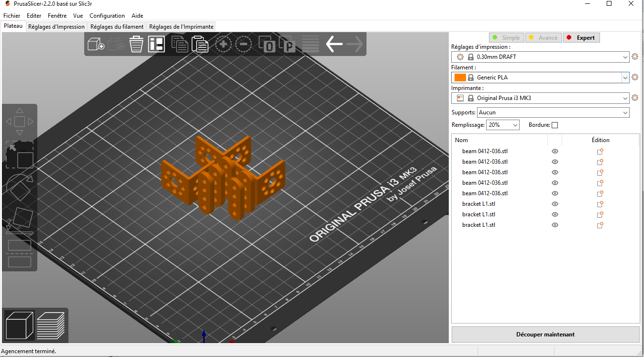The image size is (644, 357).
Task: Expand the Remplissage 20% dropdown
Action: (x=502, y=125)
